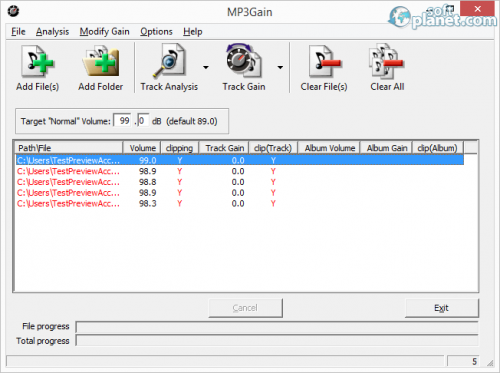500x373 pixels.
Task: Select the highlighted file row with volume 99.0
Action: [240, 160]
